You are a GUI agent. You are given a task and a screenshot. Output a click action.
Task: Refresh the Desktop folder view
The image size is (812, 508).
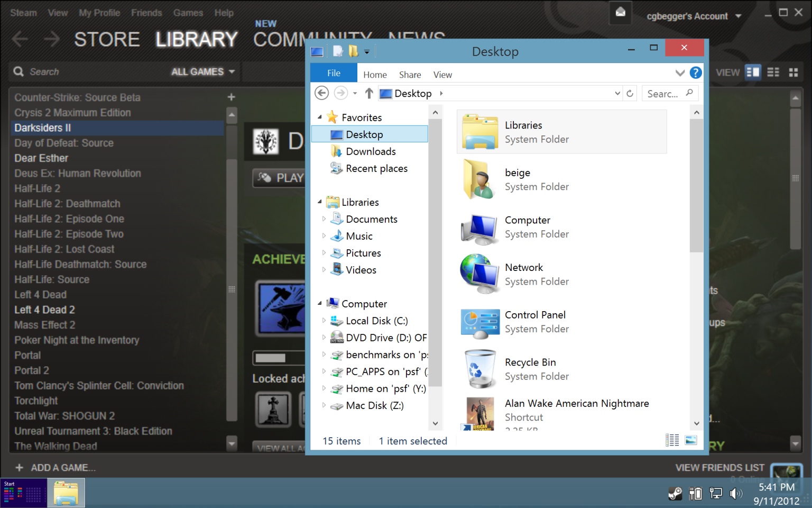630,93
